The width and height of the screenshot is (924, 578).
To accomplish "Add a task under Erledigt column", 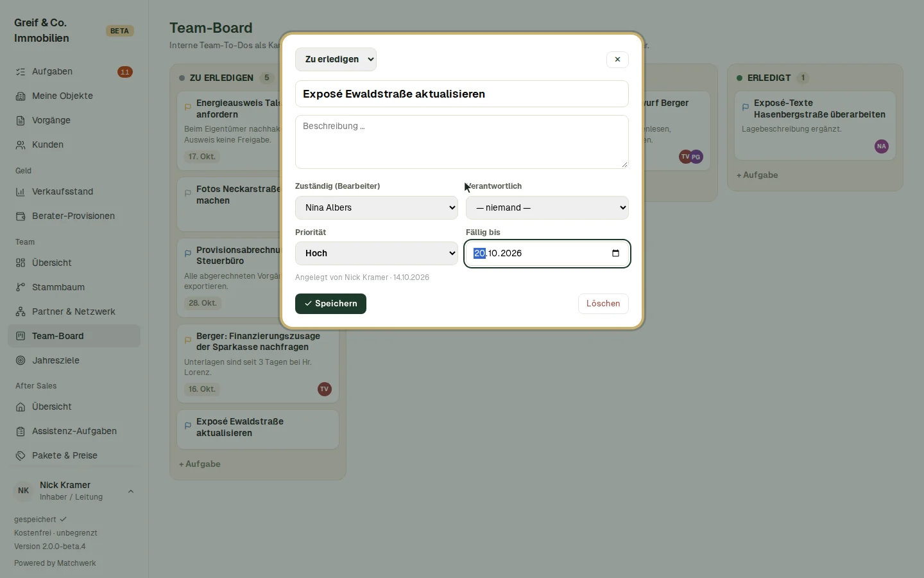I will [757, 175].
